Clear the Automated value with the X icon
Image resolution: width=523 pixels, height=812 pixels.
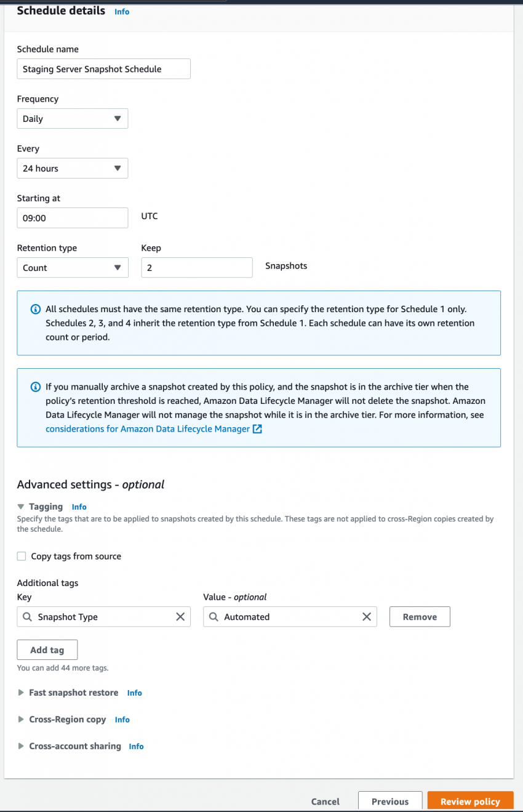click(x=367, y=616)
